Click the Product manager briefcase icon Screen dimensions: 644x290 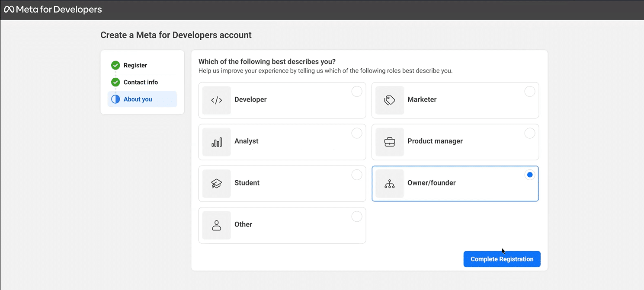coord(390,142)
